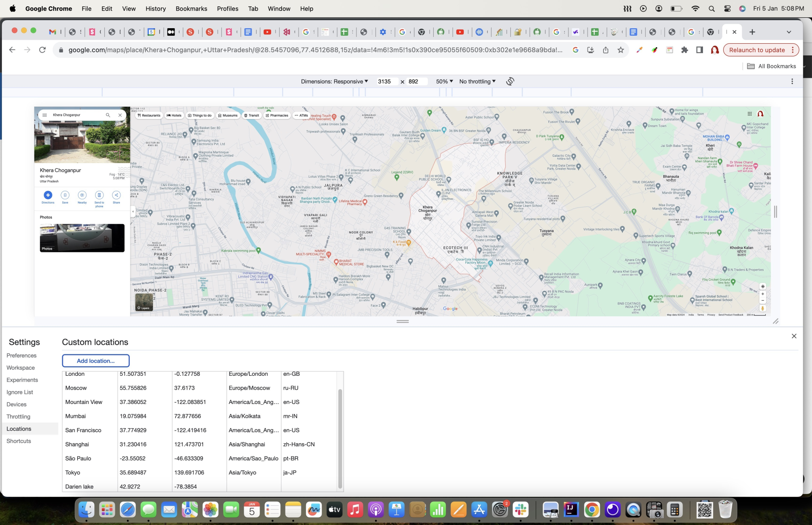This screenshot has height=525, width=812.
Task: Open the Google Maps hamburger menu
Action: click(x=45, y=115)
